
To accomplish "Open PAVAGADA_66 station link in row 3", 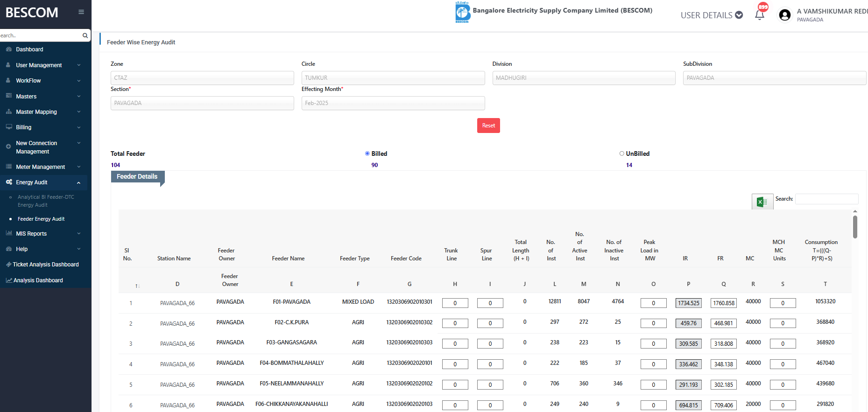I will pyautogui.click(x=177, y=344).
